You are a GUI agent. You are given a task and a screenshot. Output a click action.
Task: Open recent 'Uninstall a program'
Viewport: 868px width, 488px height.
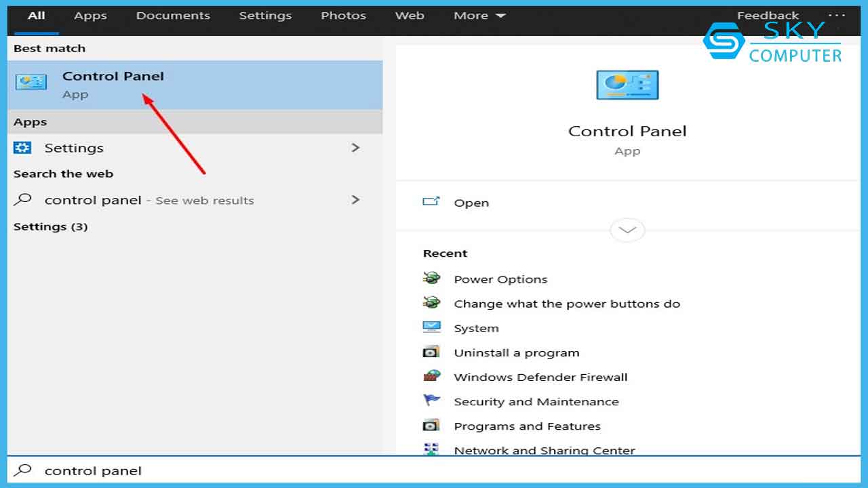pyautogui.click(x=517, y=352)
